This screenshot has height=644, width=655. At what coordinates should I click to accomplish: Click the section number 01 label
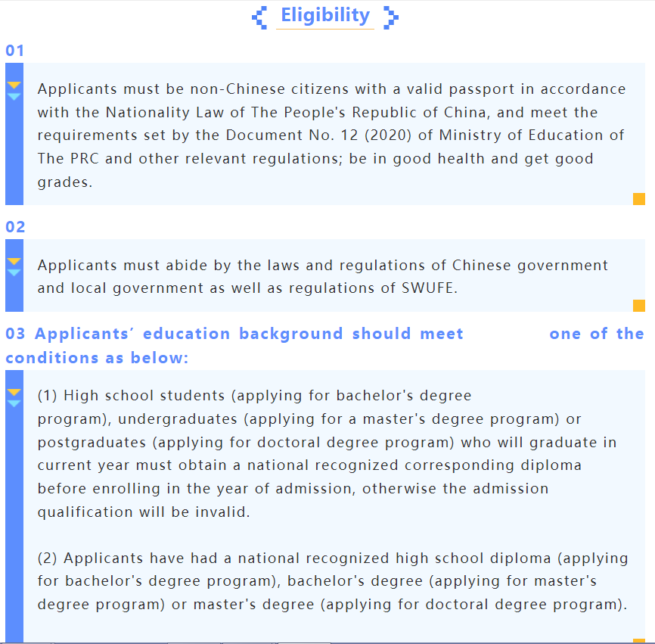point(15,51)
